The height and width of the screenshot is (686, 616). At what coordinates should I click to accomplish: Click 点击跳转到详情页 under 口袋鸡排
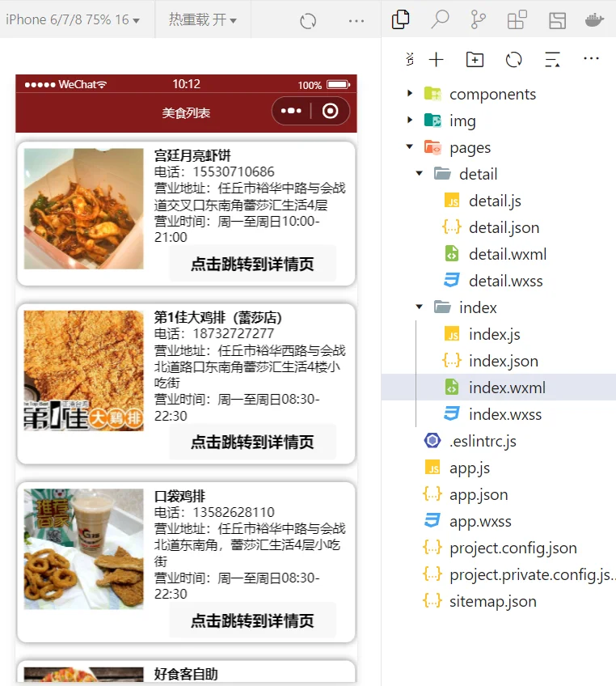253,620
